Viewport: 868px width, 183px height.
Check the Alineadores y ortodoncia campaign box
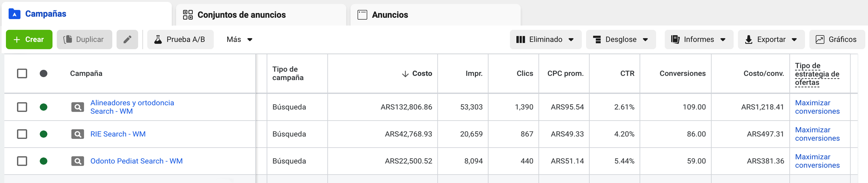tap(22, 107)
